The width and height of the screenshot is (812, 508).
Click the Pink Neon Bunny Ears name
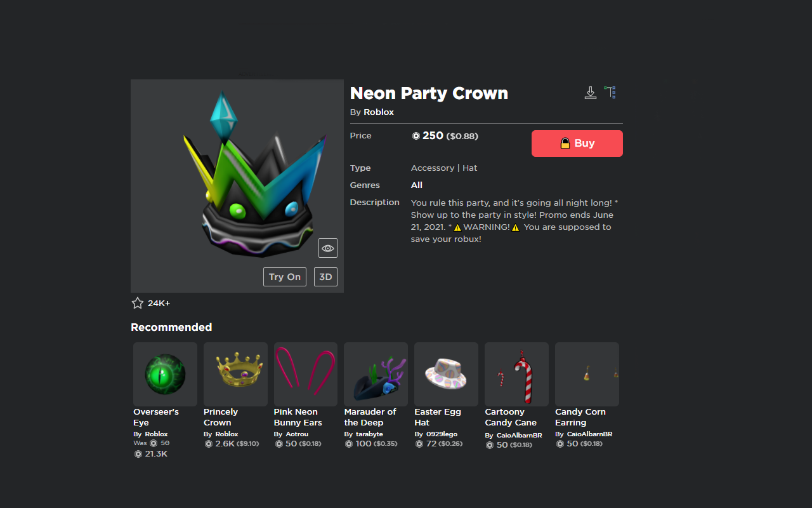pos(298,417)
